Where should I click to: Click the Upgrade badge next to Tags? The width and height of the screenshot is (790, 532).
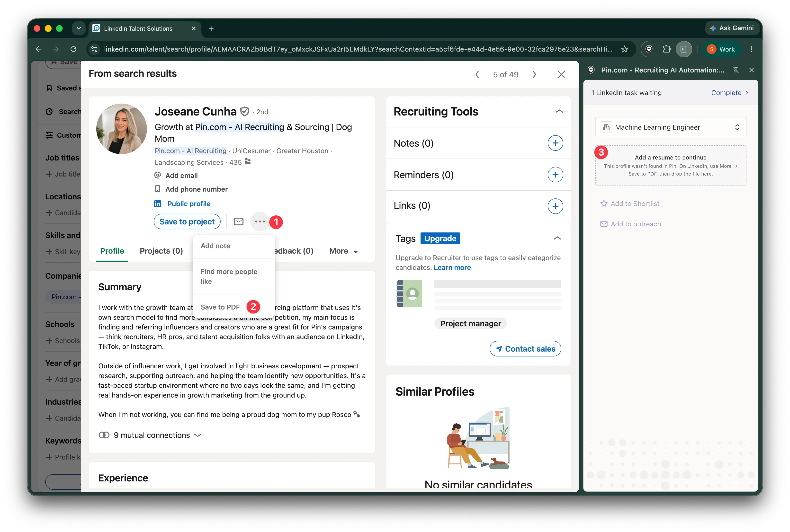(440, 238)
